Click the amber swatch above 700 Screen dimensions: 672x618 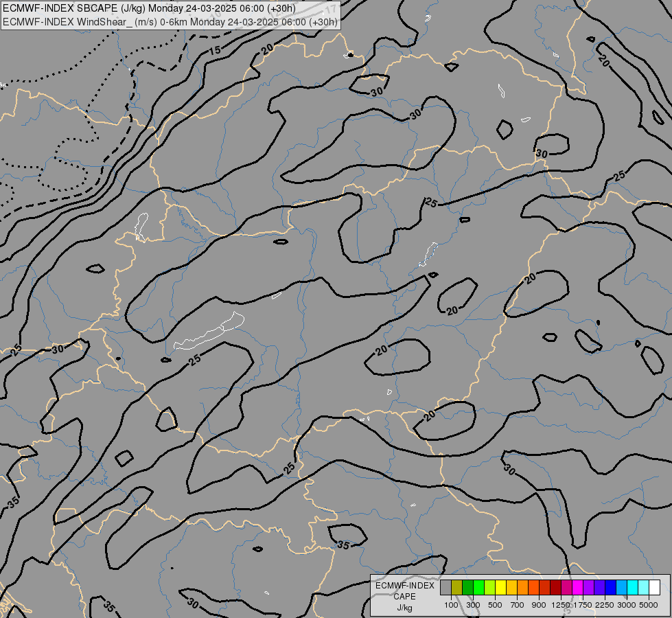click(x=511, y=587)
